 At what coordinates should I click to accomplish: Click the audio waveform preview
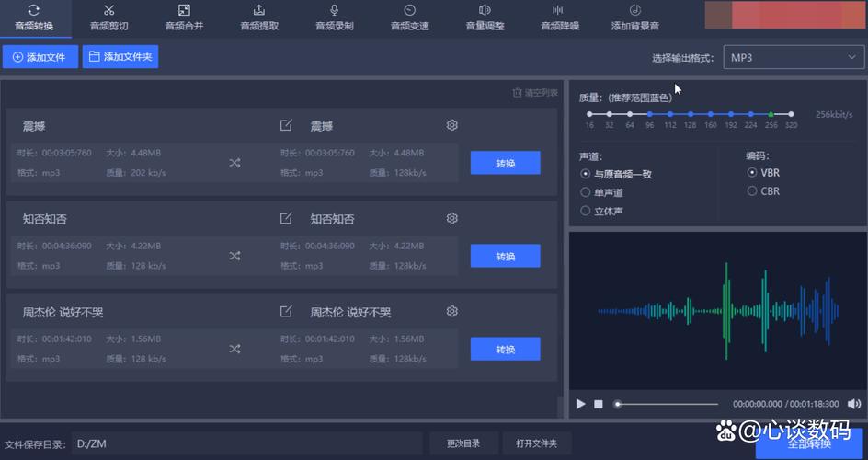click(x=718, y=311)
